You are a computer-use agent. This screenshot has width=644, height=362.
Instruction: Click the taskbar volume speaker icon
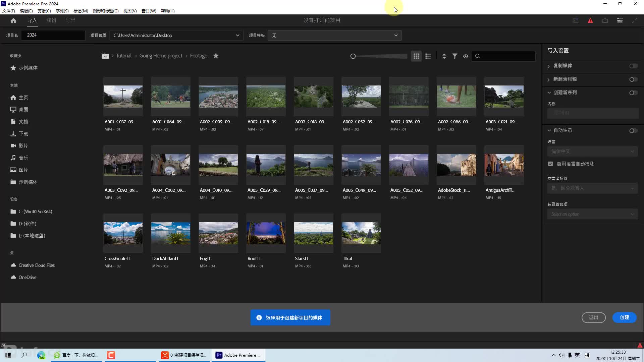click(561, 355)
